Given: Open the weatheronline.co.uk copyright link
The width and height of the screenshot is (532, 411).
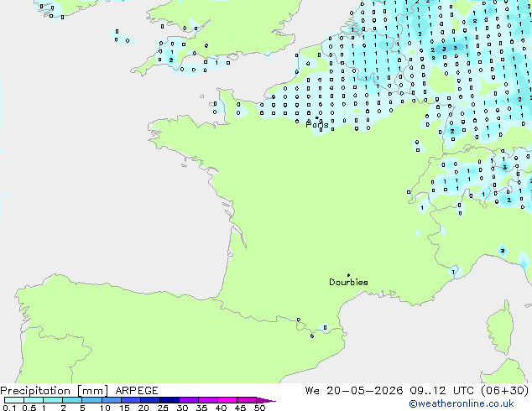Looking at the screenshot, I should tap(462, 403).
